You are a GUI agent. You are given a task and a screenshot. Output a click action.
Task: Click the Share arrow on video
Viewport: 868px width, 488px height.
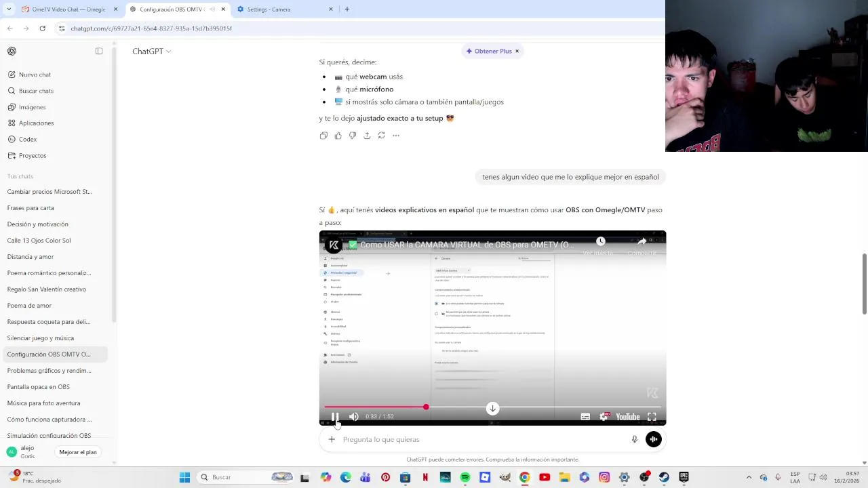coord(642,241)
